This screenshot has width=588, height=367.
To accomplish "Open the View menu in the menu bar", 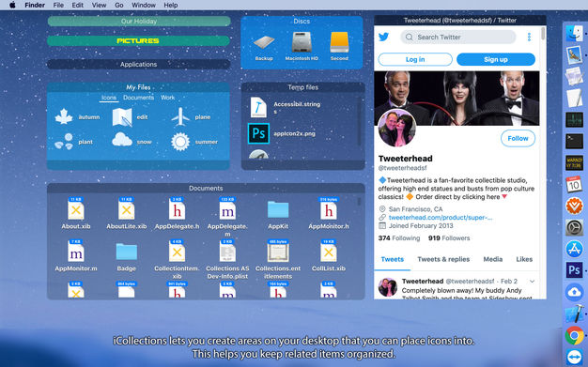I will pos(99,6).
